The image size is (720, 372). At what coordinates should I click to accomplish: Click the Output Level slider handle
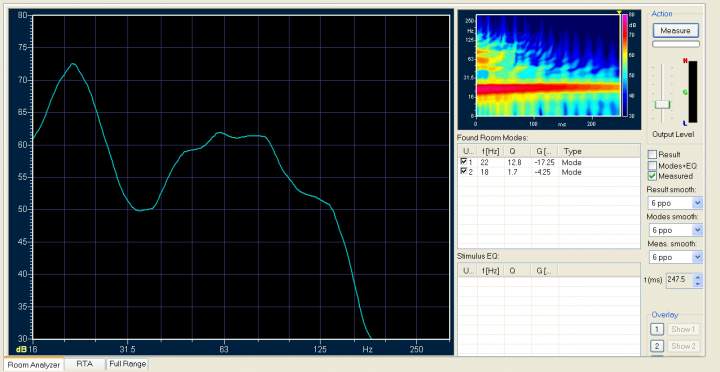662,104
